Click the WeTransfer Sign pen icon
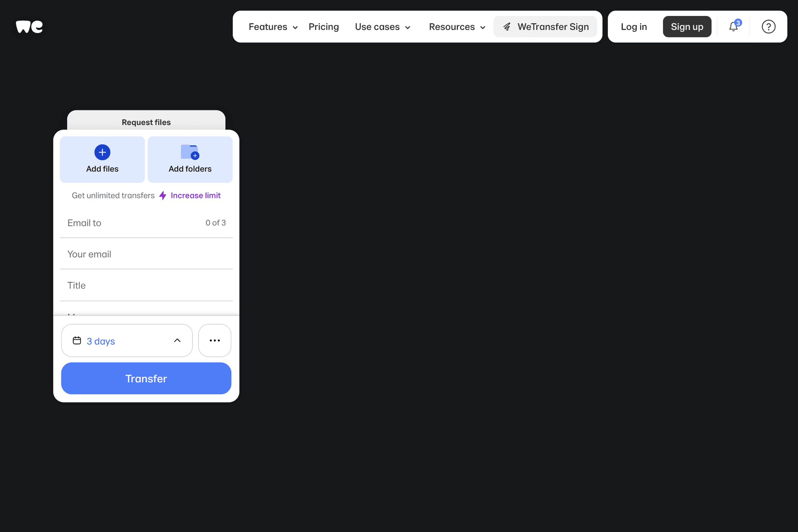Screen dimensions: 798x532 point(507,27)
